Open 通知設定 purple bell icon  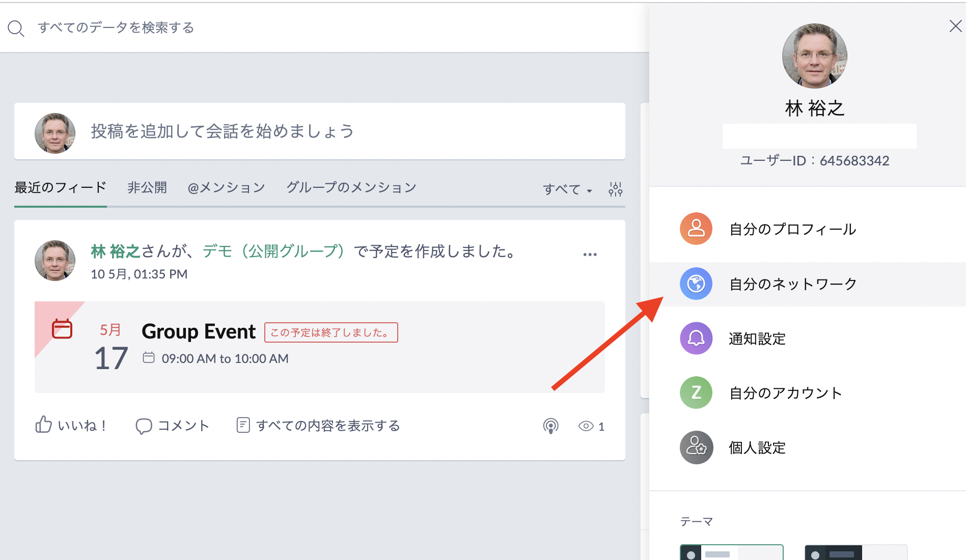[x=696, y=338]
